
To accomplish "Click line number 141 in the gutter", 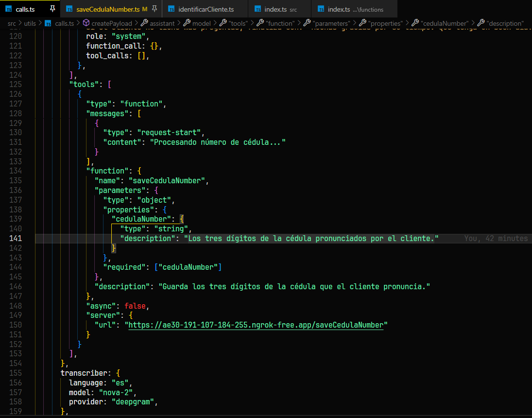I will (x=16, y=238).
